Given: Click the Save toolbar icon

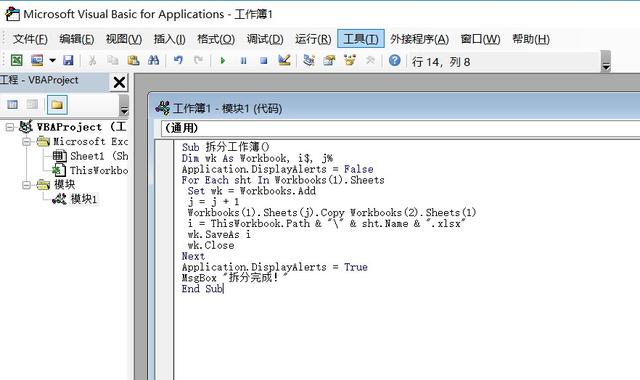Looking at the screenshot, I should 68,60.
